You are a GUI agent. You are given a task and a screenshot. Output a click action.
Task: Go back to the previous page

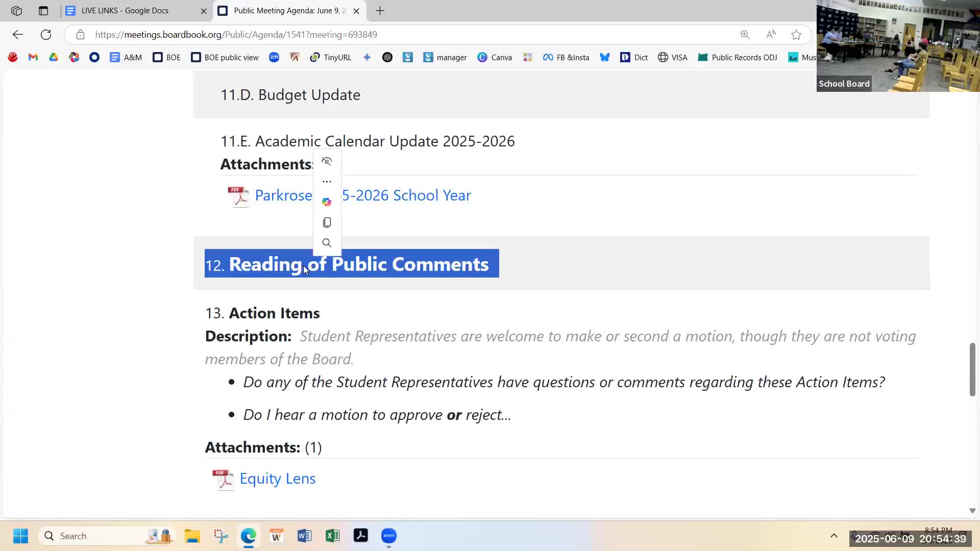point(18,35)
